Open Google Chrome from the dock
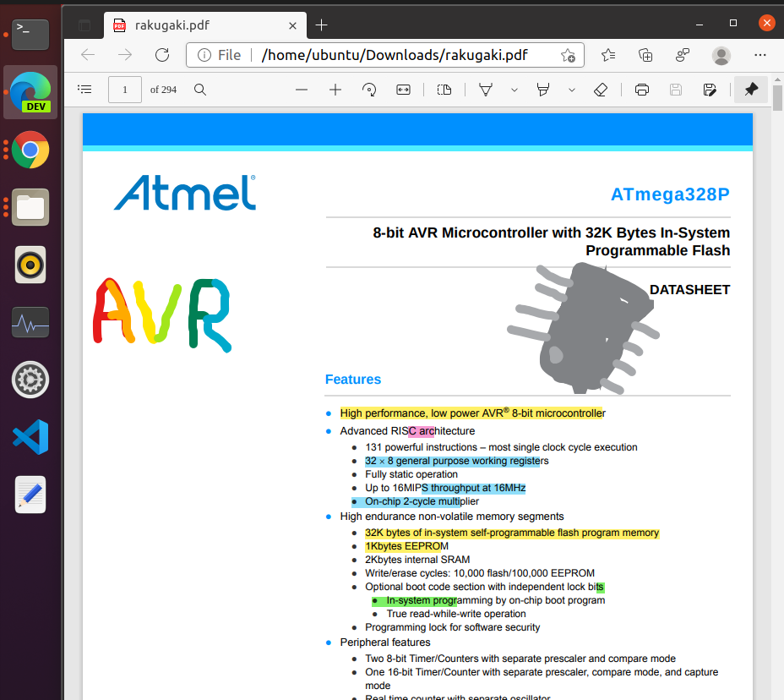Image resolution: width=784 pixels, height=700 pixels. [30, 150]
